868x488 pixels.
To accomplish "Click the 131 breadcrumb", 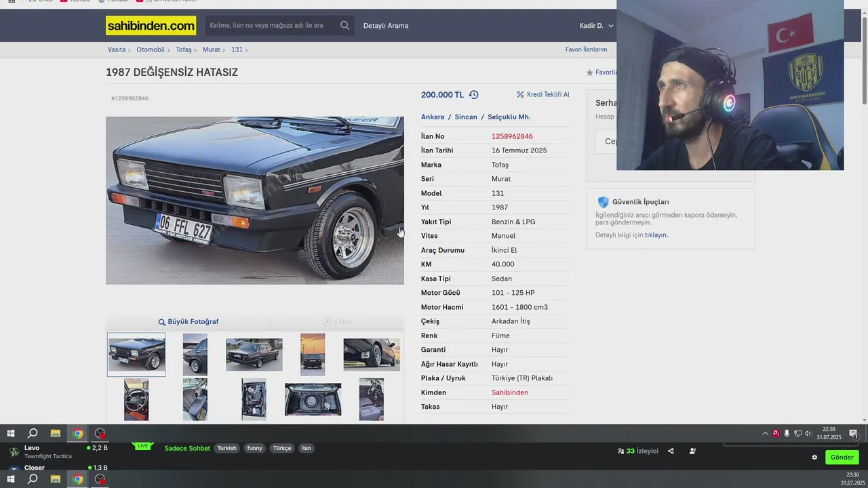I will 237,50.
